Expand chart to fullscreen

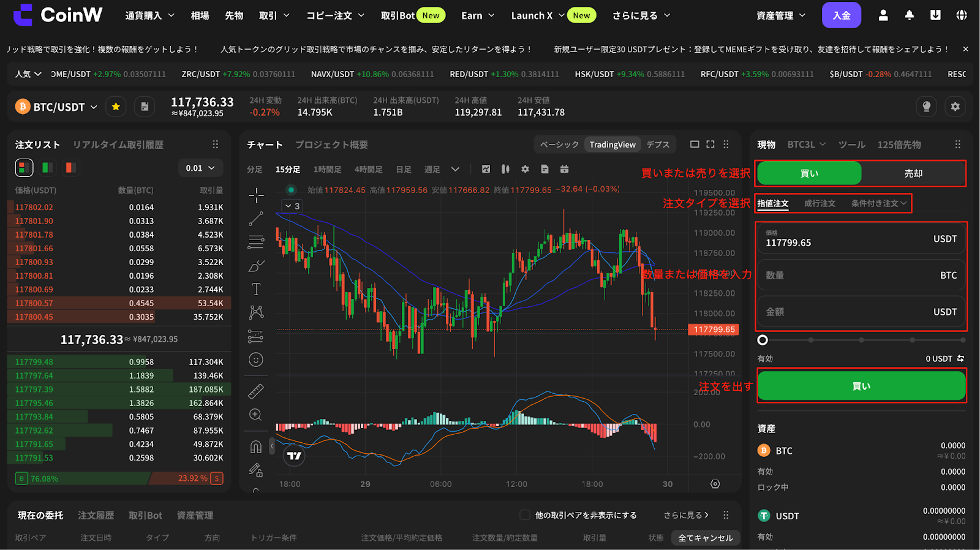coord(710,145)
